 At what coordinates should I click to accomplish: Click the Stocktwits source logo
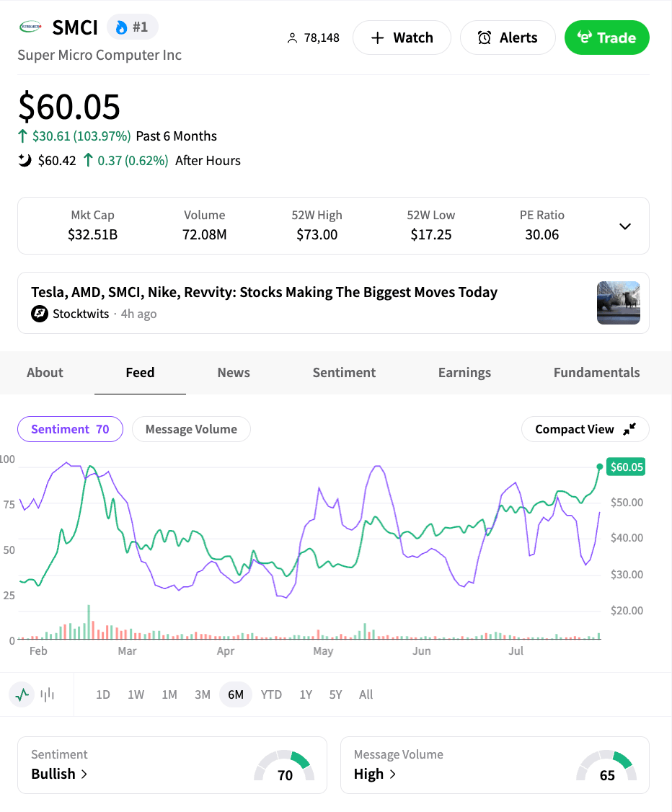(40, 314)
